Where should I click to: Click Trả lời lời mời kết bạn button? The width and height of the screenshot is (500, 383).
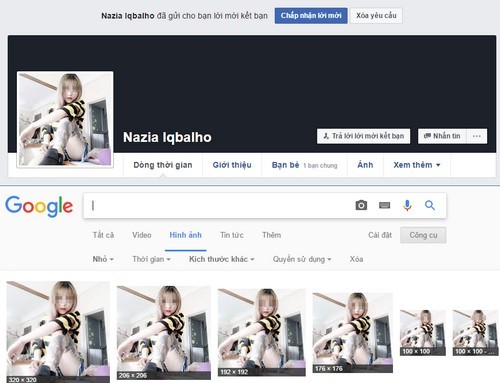tap(363, 136)
